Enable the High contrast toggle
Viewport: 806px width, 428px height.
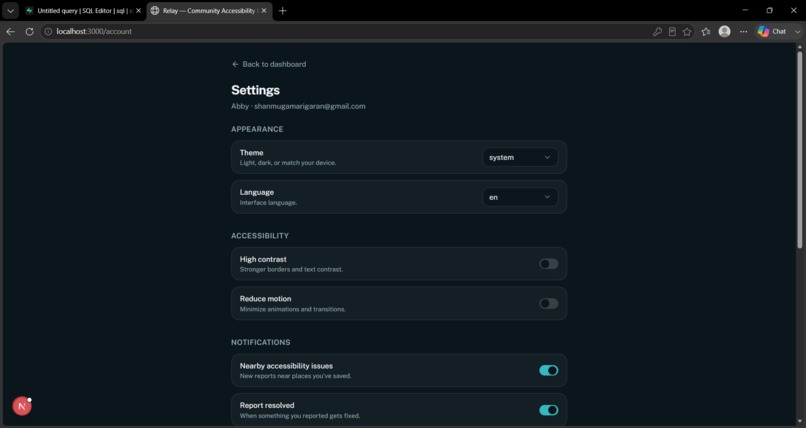[548, 264]
